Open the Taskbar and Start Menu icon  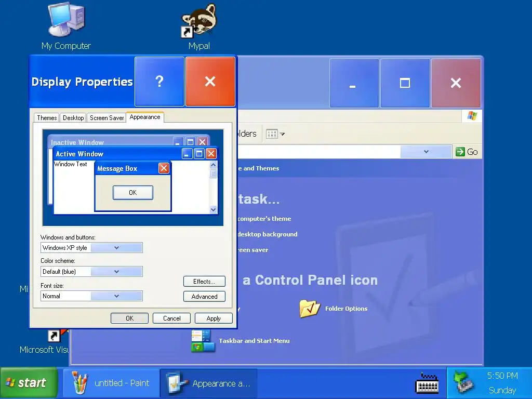(203, 341)
